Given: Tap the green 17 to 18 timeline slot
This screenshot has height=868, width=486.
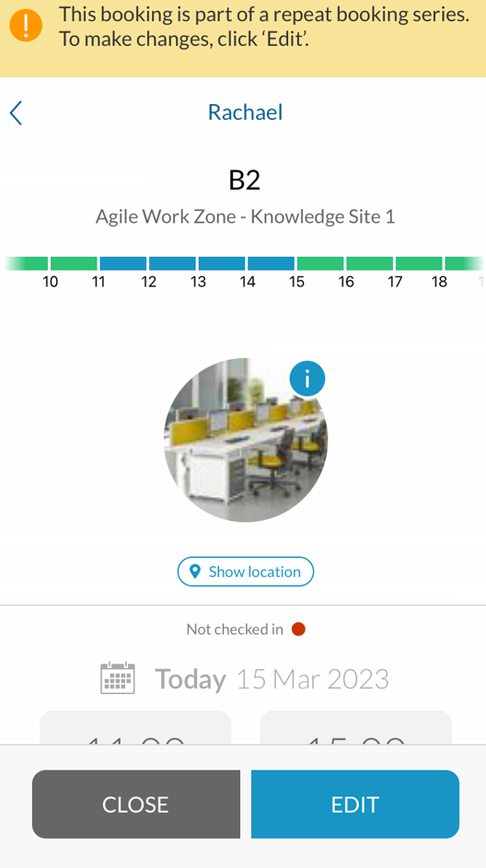Looking at the screenshot, I should coord(419,263).
